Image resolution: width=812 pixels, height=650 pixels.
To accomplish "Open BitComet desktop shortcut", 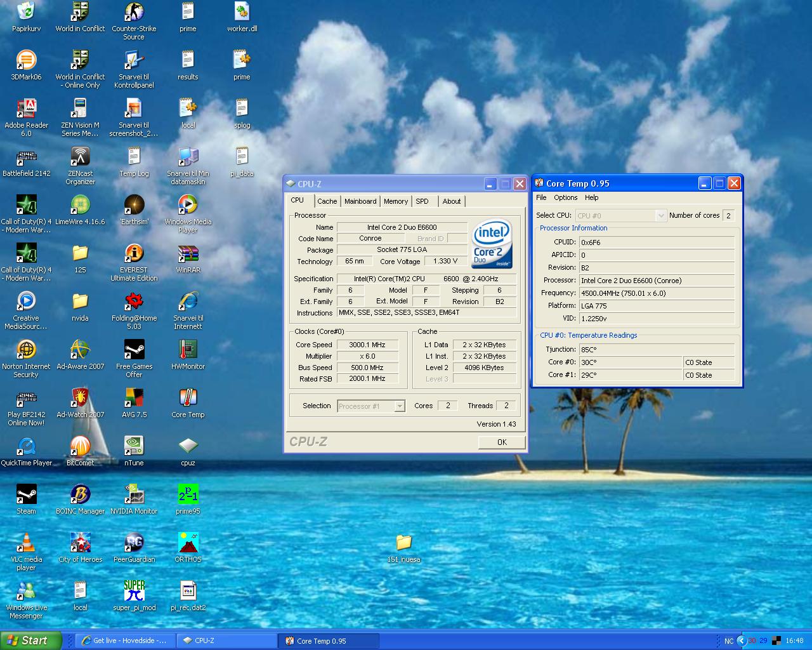I will click(x=80, y=446).
